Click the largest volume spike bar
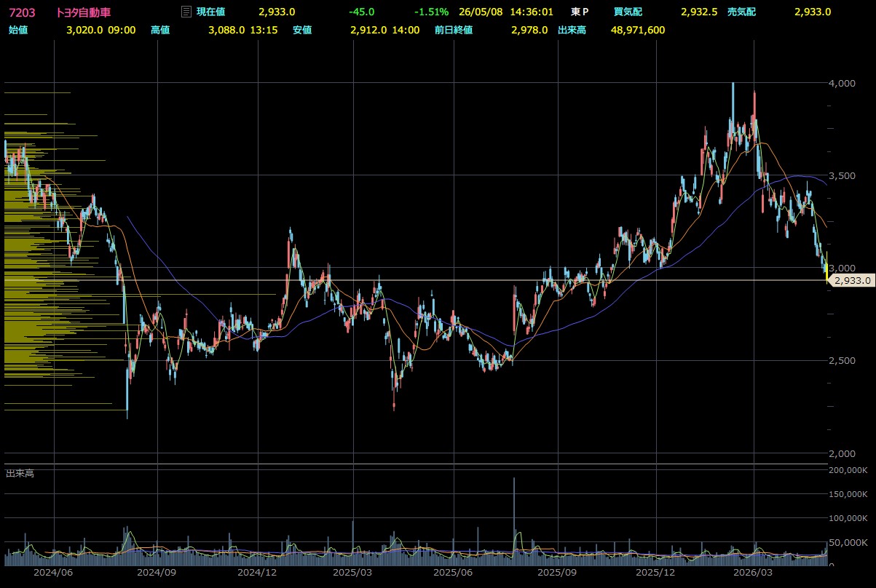Image resolution: width=876 pixels, height=588 pixels. click(x=514, y=522)
